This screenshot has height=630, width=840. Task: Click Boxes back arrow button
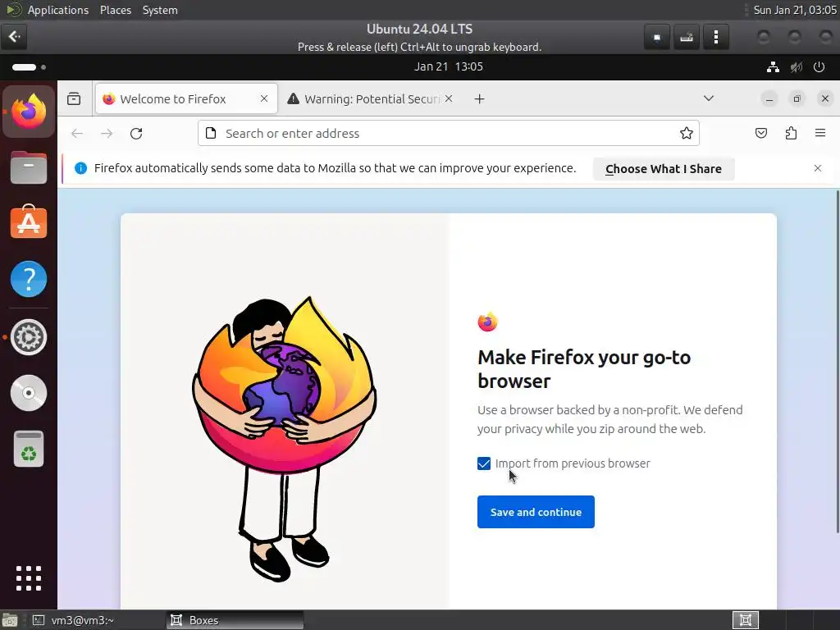14,36
